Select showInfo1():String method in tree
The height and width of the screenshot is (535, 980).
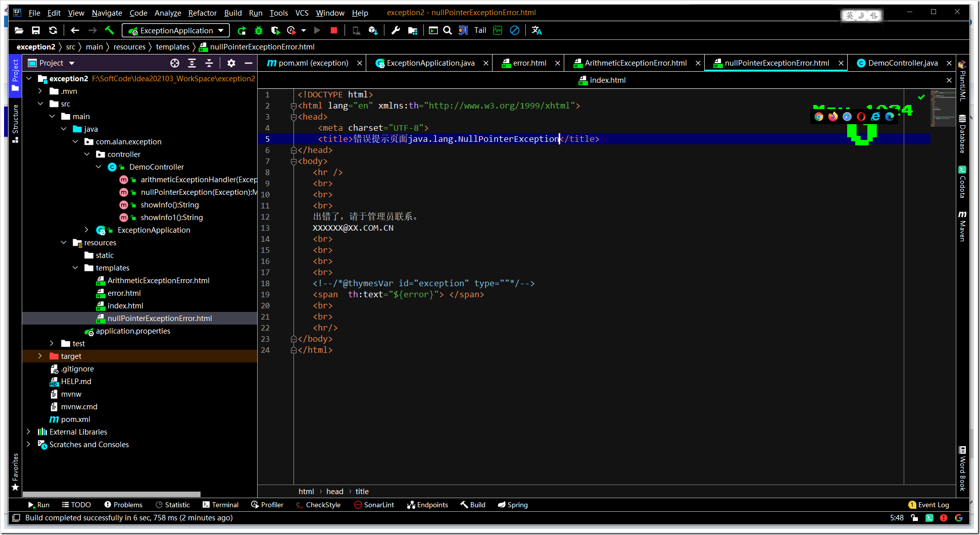172,218
